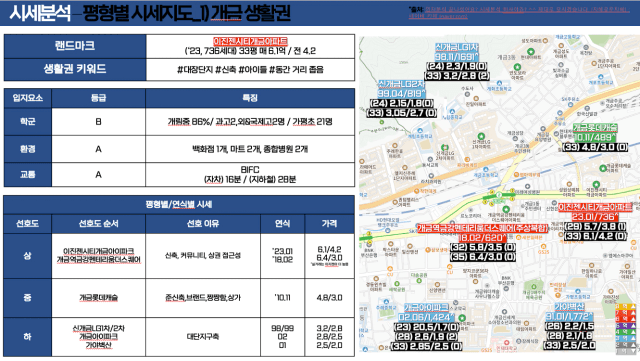Click the red 이진젠시티개금아파트 text in landmark row
The height and width of the screenshot is (361, 640).
click(x=250, y=42)
